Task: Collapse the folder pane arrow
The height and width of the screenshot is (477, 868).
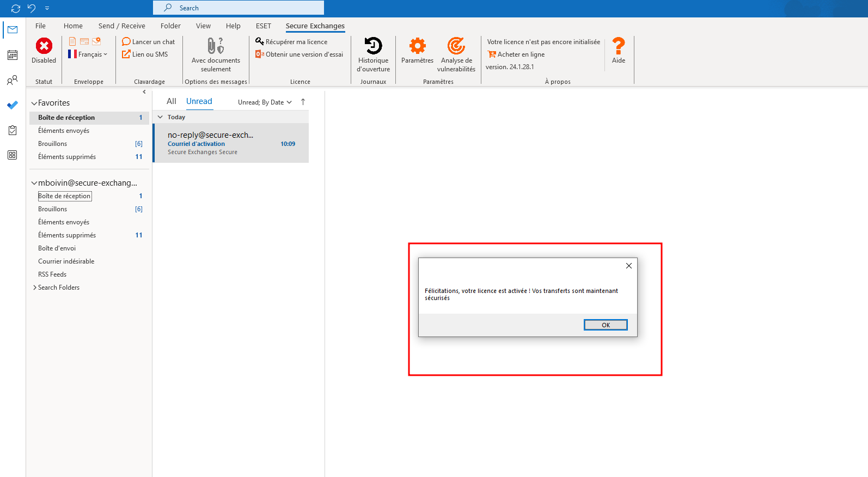Action: pyautogui.click(x=144, y=92)
